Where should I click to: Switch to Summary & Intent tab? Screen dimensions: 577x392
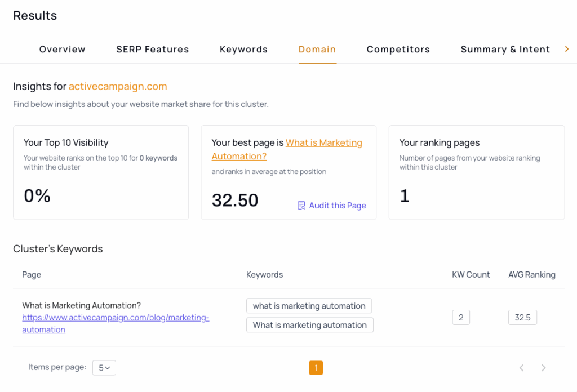pyautogui.click(x=505, y=50)
